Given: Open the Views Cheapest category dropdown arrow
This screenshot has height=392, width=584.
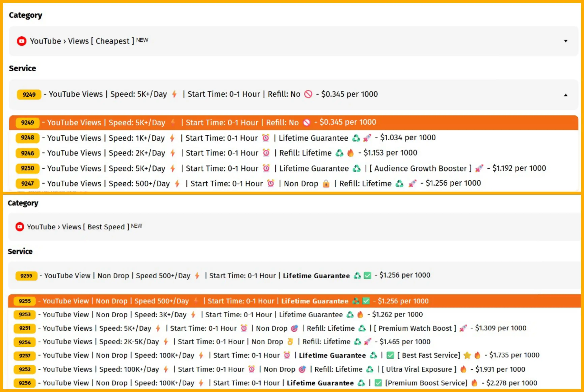Looking at the screenshot, I should (565, 41).
